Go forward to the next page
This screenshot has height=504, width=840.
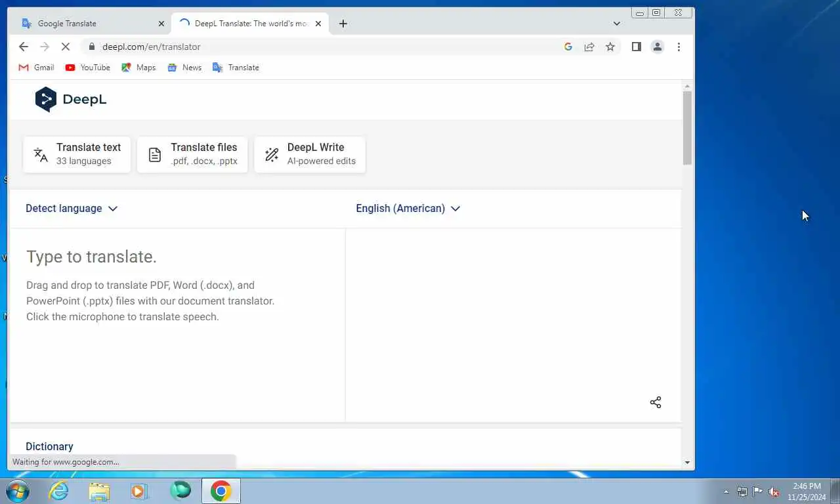[x=45, y=47]
